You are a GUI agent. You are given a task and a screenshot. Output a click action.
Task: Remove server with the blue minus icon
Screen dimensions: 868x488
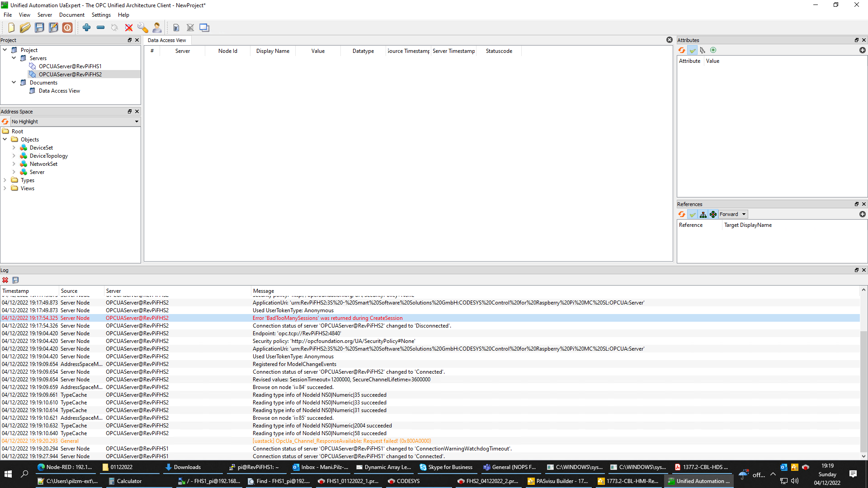click(101, 28)
